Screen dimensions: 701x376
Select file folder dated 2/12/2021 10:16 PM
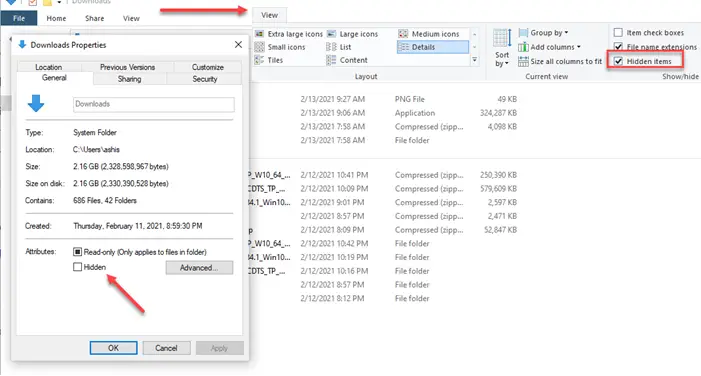[x=384, y=271]
